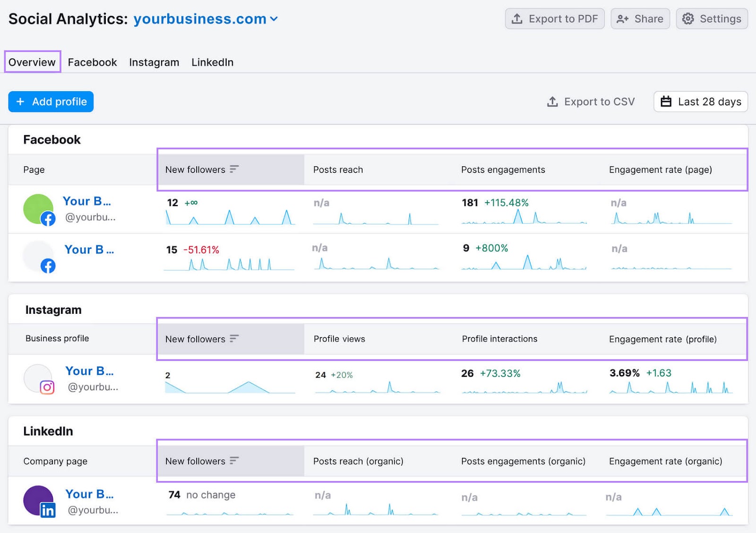Image resolution: width=756 pixels, height=533 pixels.
Task: Click the Export to CSV link
Action: [598, 101]
